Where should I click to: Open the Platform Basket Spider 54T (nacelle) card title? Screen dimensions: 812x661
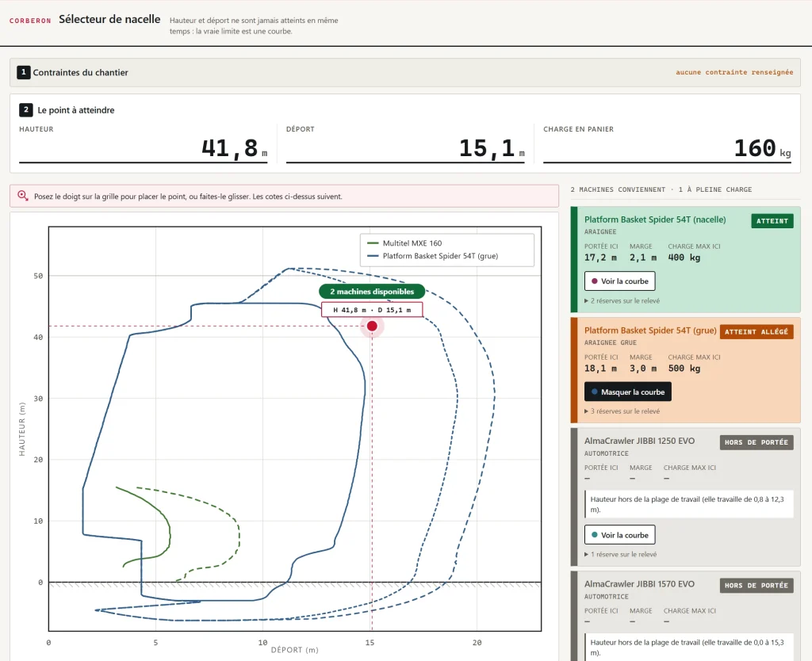click(655, 220)
